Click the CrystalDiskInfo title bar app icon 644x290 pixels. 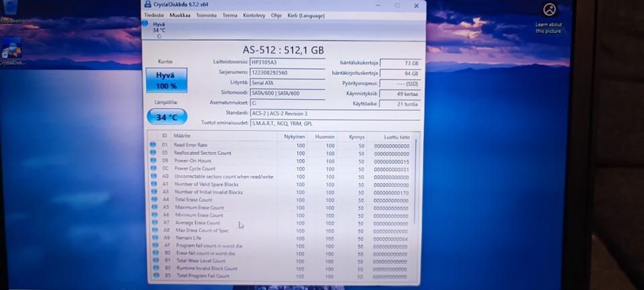tap(148, 5)
